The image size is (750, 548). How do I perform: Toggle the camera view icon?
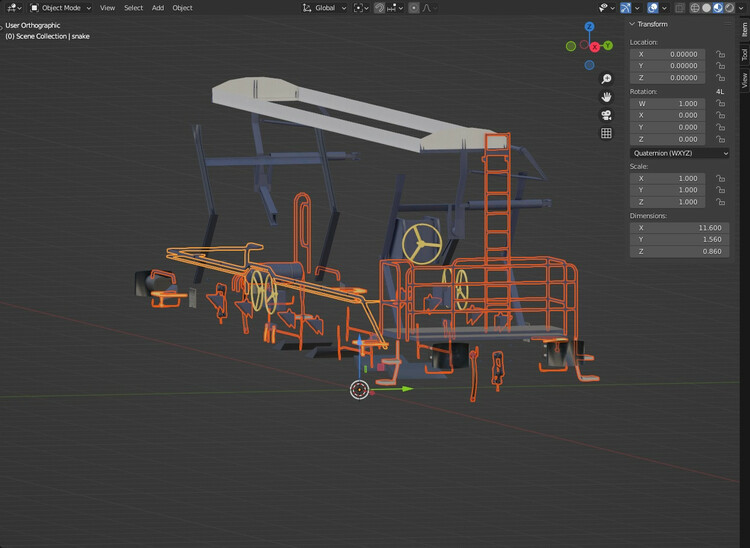[606, 115]
